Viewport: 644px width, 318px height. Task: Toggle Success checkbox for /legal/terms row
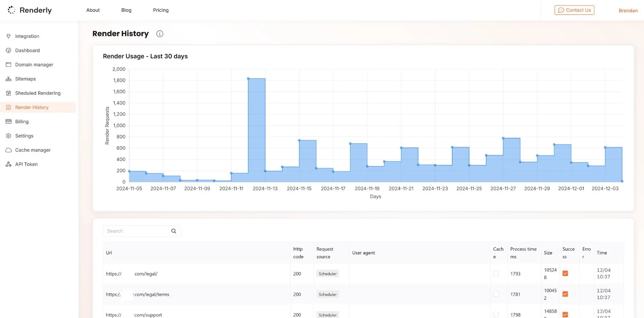coord(565,294)
